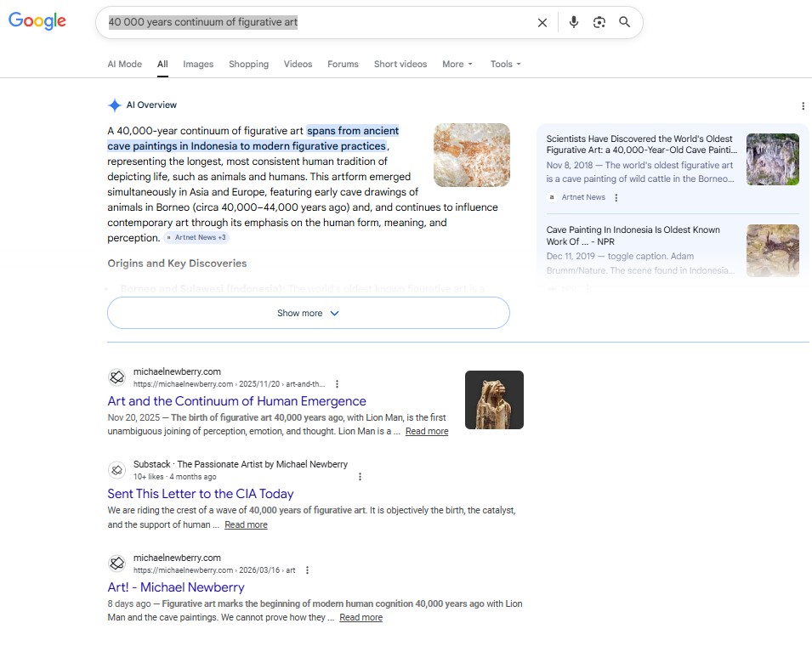Click the Google logo
This screenshot has width=812, height=646.
pos(37,22)
